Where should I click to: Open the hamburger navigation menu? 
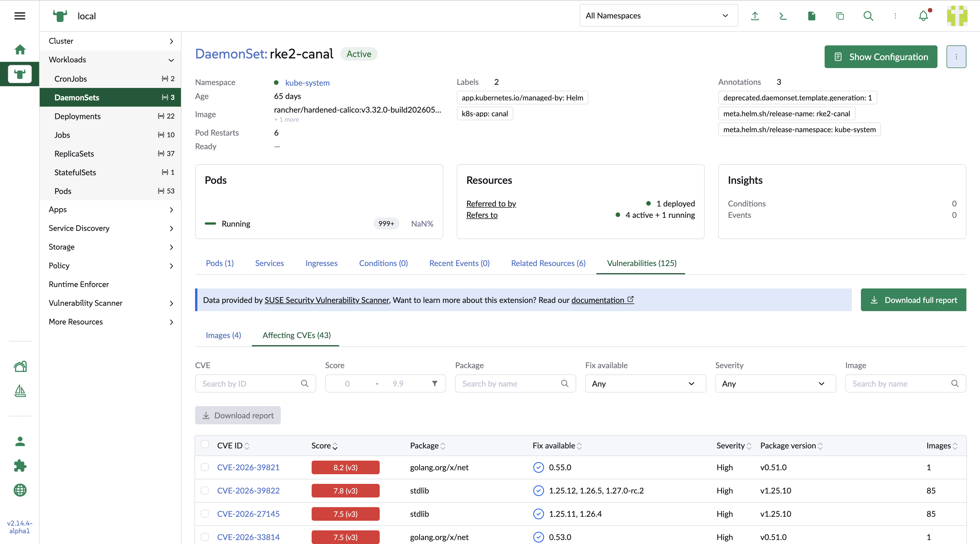20,16
